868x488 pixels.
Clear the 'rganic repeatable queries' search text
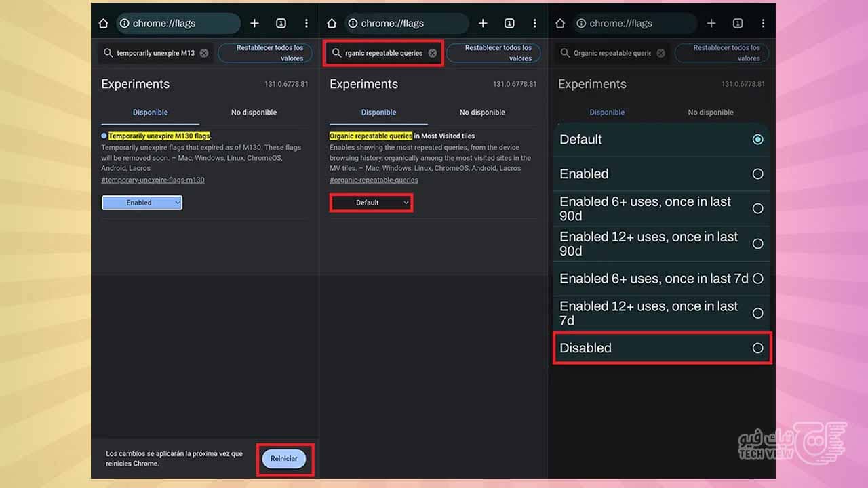(x=433, y=53)
